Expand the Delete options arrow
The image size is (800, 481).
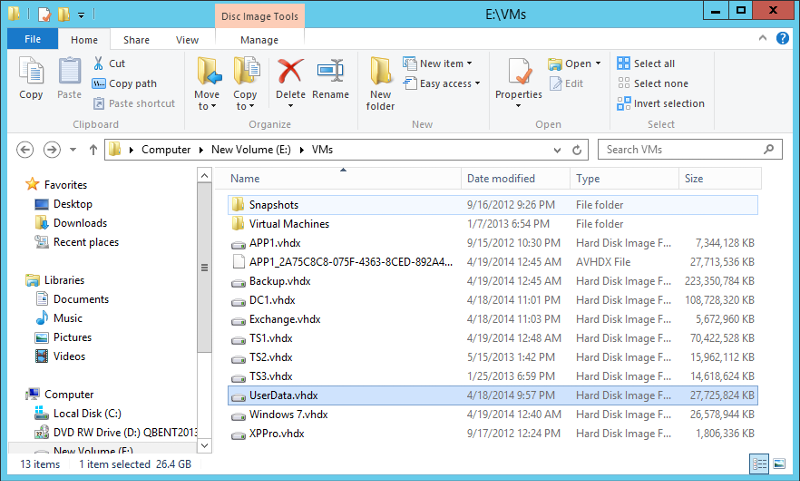[x=290, y=106]
